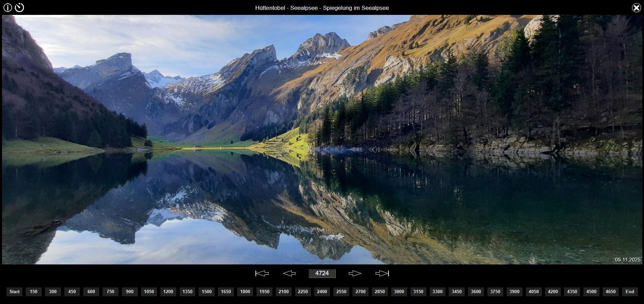Go to next image arrow
Image resolution: width=644 pixels, height=304 pixels.
tap(355, 273)
